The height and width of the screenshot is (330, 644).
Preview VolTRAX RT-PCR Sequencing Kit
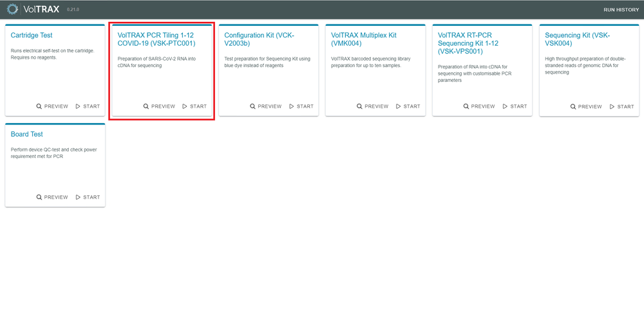[x=479, y=106]
